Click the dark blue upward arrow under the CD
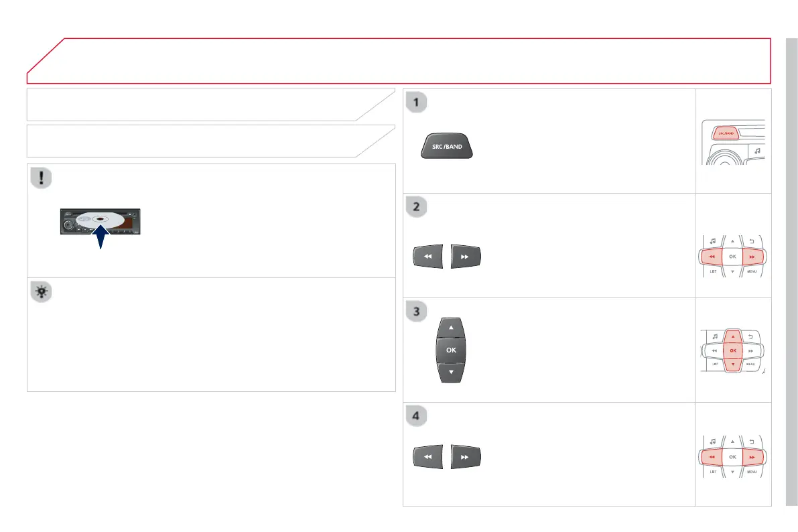Viewport: 798px width, 532px height. pos(100,238)
